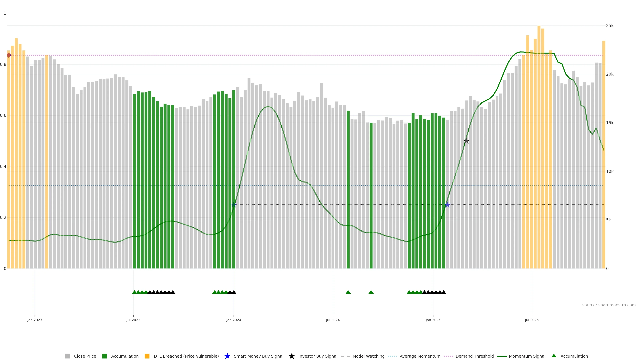This screenshot has width=644, height=362.
Task: Click the lone green triangle after Jul 2024
Action: [348, 292]
